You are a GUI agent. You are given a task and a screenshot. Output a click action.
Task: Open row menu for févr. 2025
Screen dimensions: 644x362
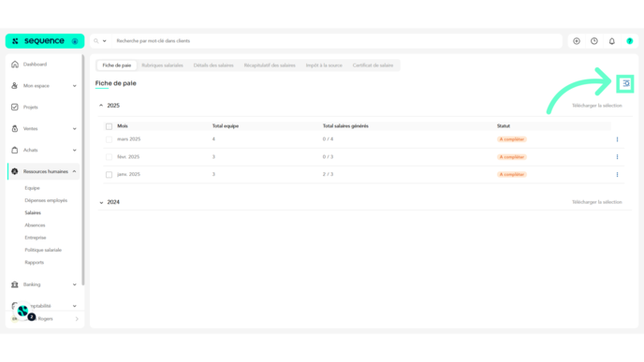click(617, 157)
